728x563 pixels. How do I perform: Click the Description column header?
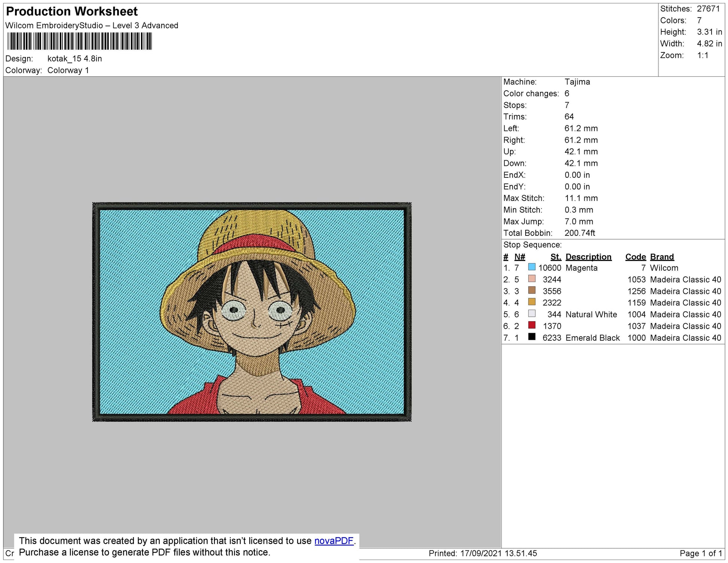[x=588, y=257]
